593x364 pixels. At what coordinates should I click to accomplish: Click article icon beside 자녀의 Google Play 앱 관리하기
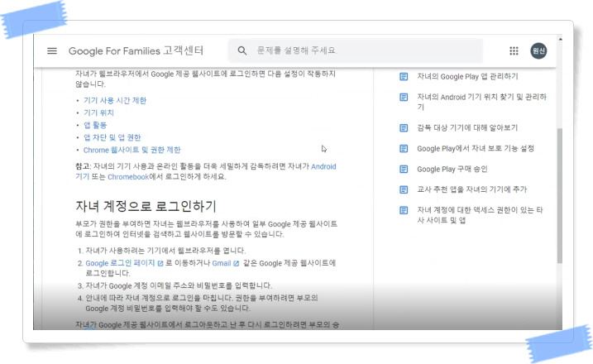(404, 76)
